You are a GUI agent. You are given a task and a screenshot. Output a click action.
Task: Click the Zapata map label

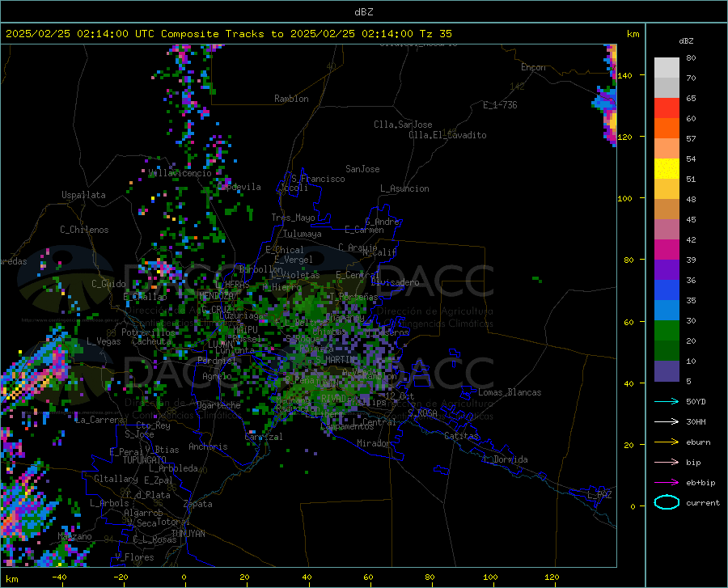pos(198,504)
